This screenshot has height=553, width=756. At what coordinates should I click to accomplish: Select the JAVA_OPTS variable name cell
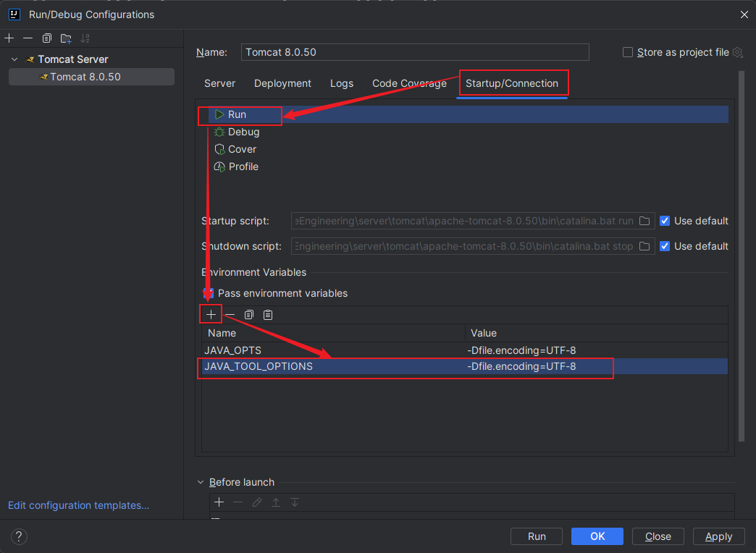click(333, 350)
